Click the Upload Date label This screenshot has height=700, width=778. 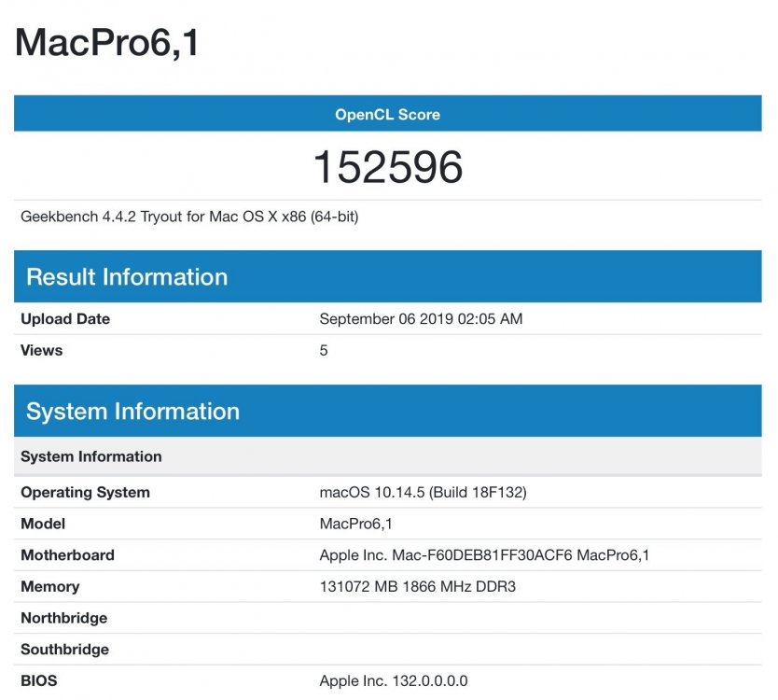65,318
